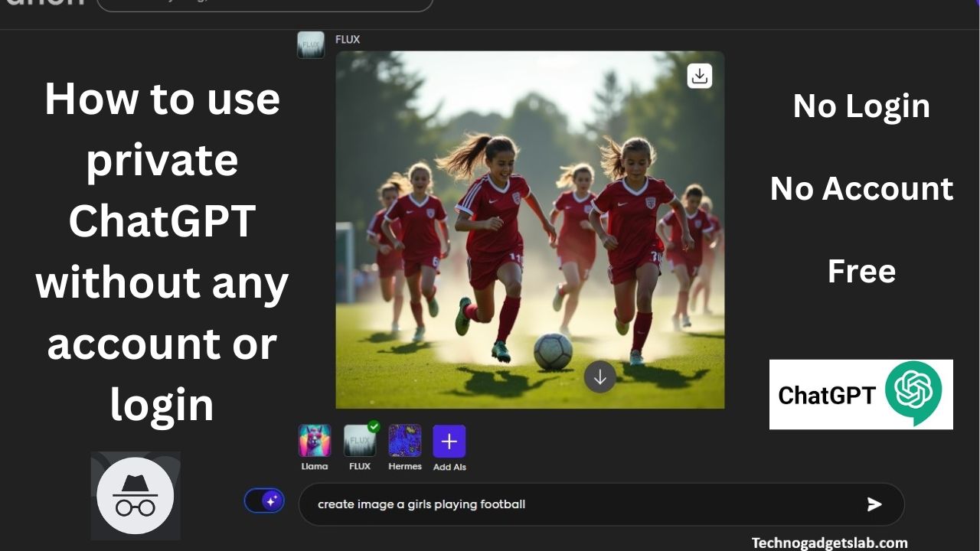
Task: Open the generated girls football image
Action: pos(530,230)
